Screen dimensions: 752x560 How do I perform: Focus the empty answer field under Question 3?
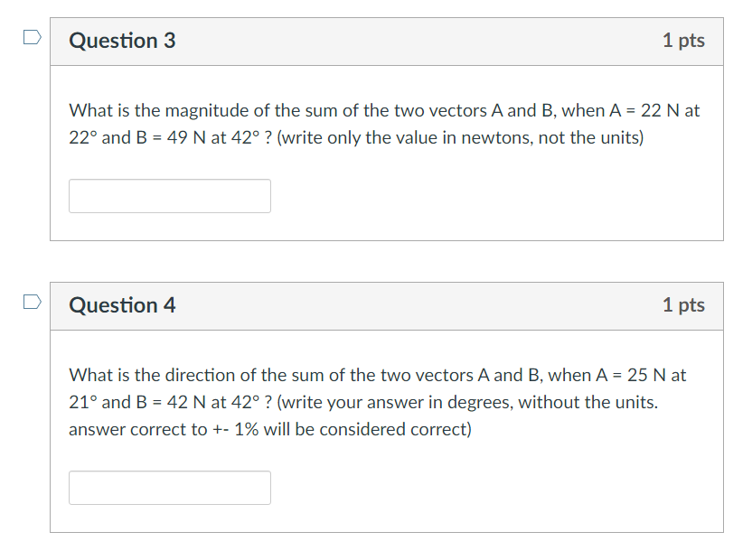click(169, 195)
